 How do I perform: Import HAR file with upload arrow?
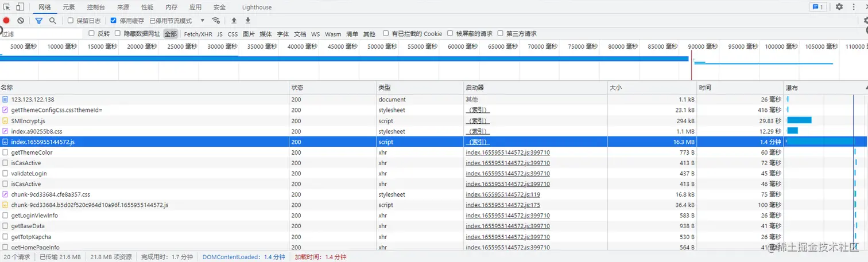(234, 21)
